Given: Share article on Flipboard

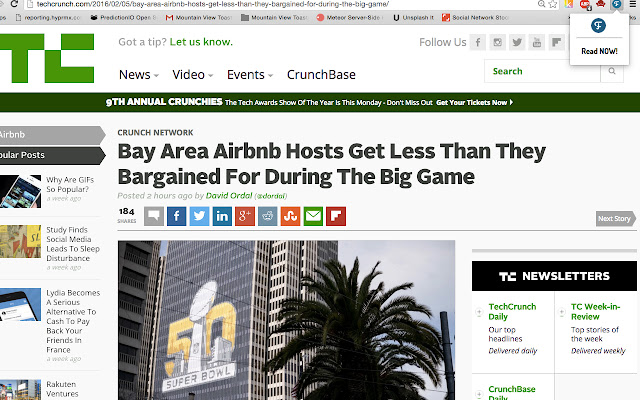Looking at the screenshot, I should (336, 216).
